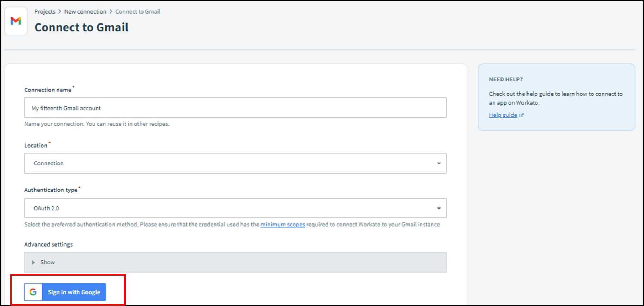Click the Google G logo icon
644x306 pixels.
coord(33,292)
